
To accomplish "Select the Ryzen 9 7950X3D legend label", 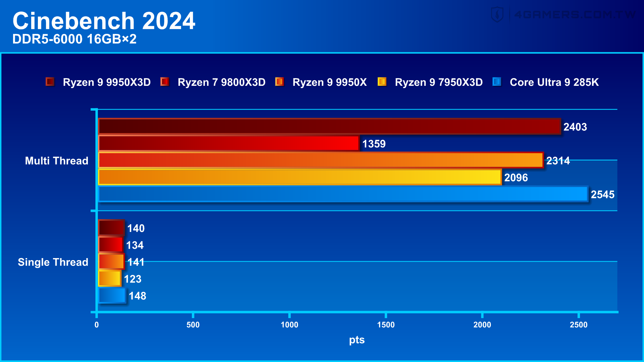I will click(x=439, y=82).
